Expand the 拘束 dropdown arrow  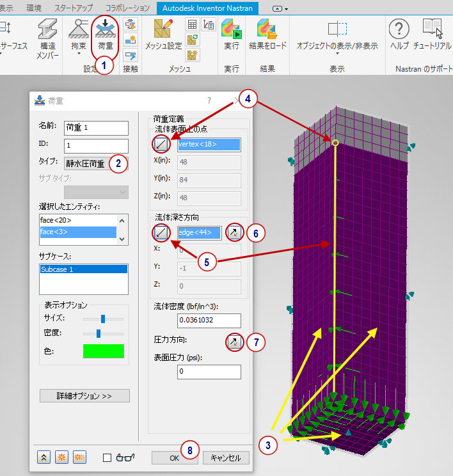[x=79, y=54]
